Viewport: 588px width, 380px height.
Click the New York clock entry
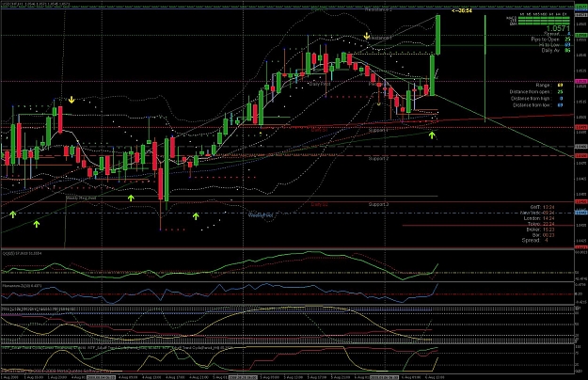click(x=537, y=213)
